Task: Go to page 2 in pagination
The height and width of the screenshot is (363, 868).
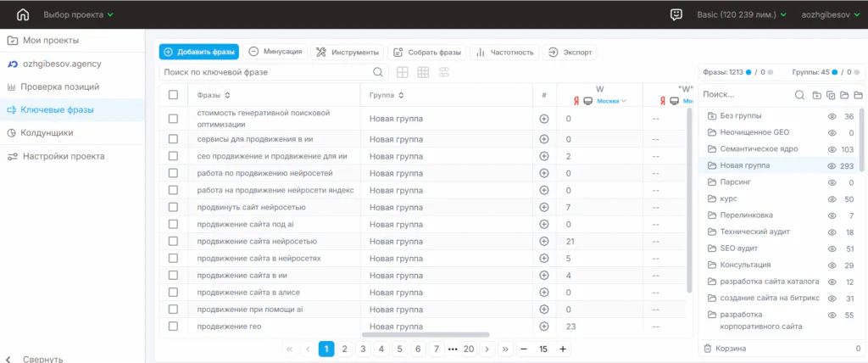Action: tap(344, 349)
